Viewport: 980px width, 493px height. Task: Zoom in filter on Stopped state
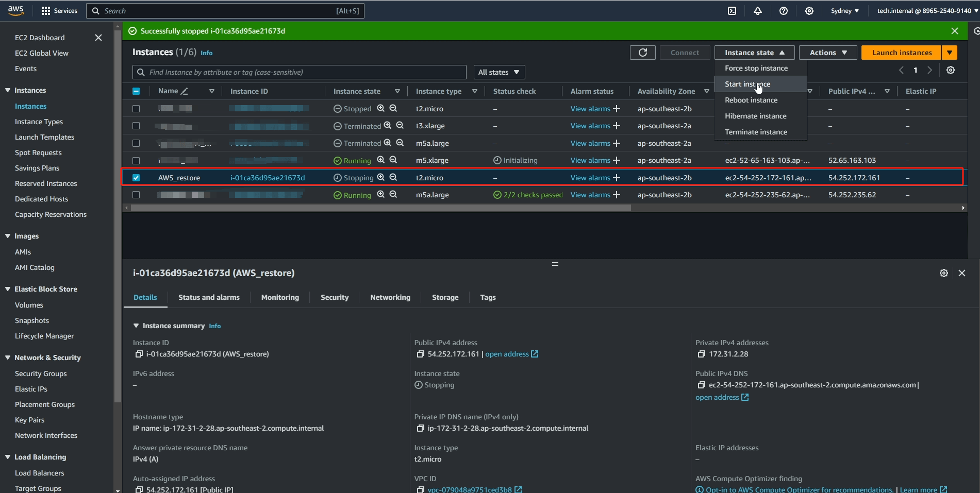381,108
